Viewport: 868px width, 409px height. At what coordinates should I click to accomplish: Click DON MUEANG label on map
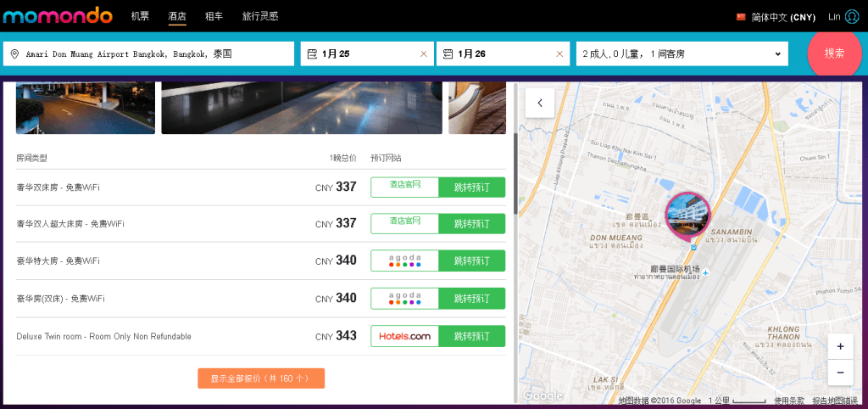click(x=615, y=238)
